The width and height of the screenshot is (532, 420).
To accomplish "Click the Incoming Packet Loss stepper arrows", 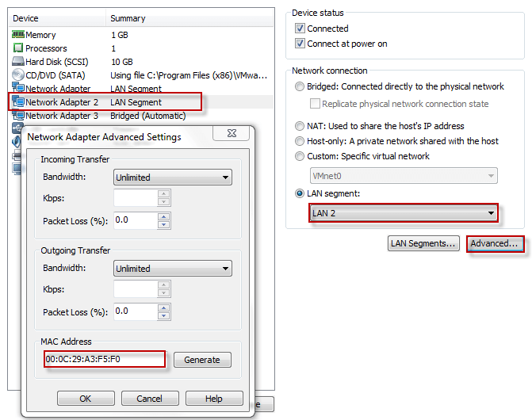I will tap(164, 220).
